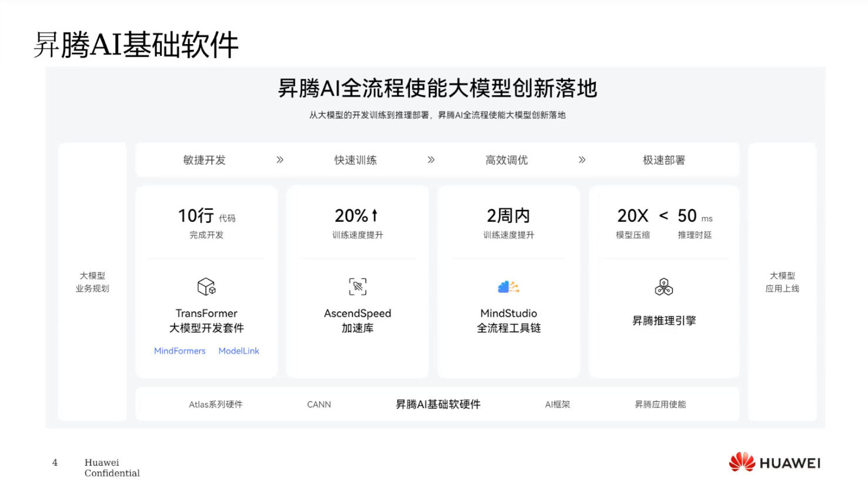Click 训练速度提升 under the 20% metric
This screenshot has height=488, width=868.
click(358, 235)
